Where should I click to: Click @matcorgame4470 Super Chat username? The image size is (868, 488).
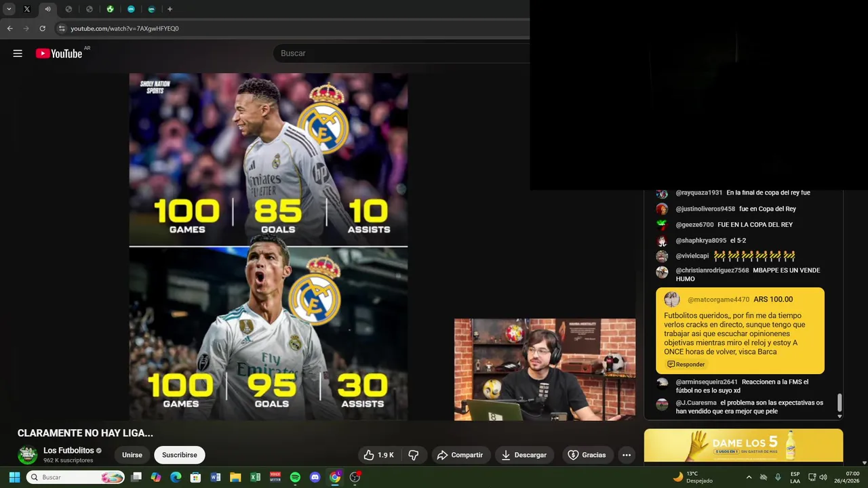click(718, 300)
